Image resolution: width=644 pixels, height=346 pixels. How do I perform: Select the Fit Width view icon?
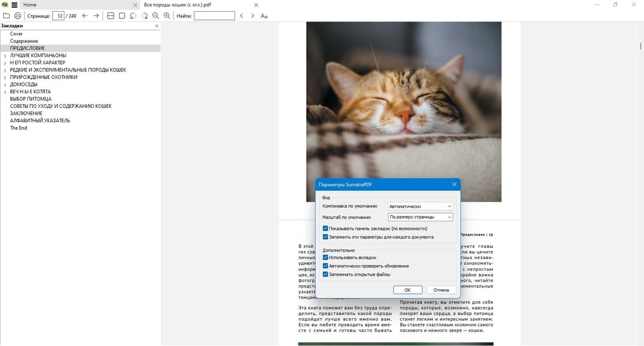coord(111,16)
